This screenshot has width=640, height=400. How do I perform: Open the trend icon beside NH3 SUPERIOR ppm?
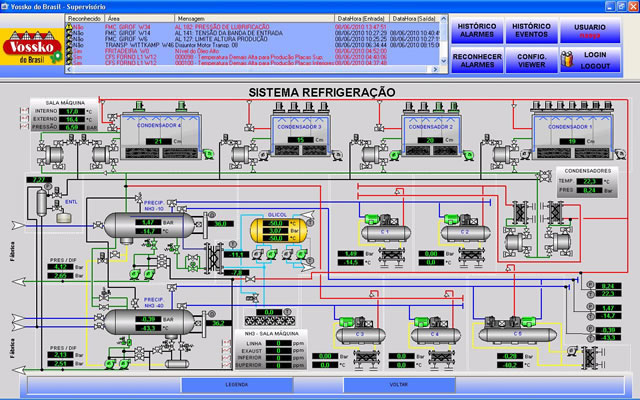tap(227, 364)
